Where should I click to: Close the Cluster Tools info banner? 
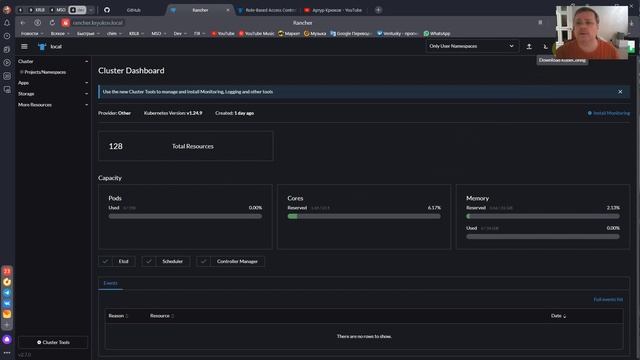(x=620, y=92)
